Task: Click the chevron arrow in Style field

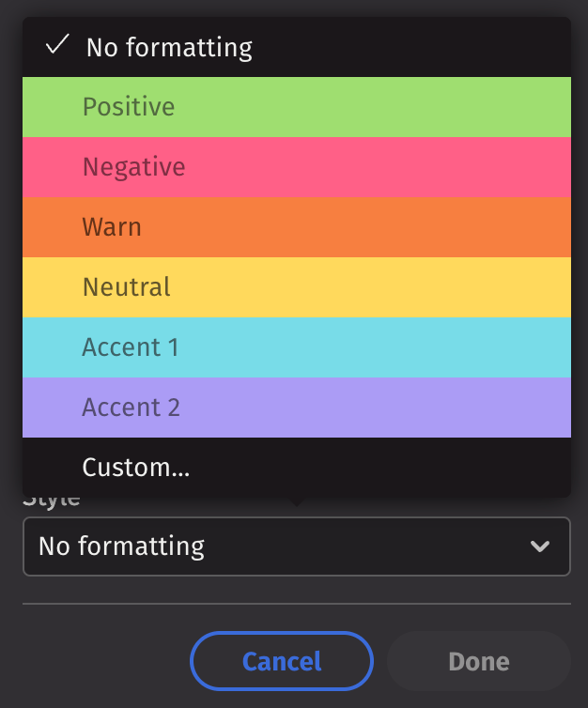Action: click(x=540, y=546)
